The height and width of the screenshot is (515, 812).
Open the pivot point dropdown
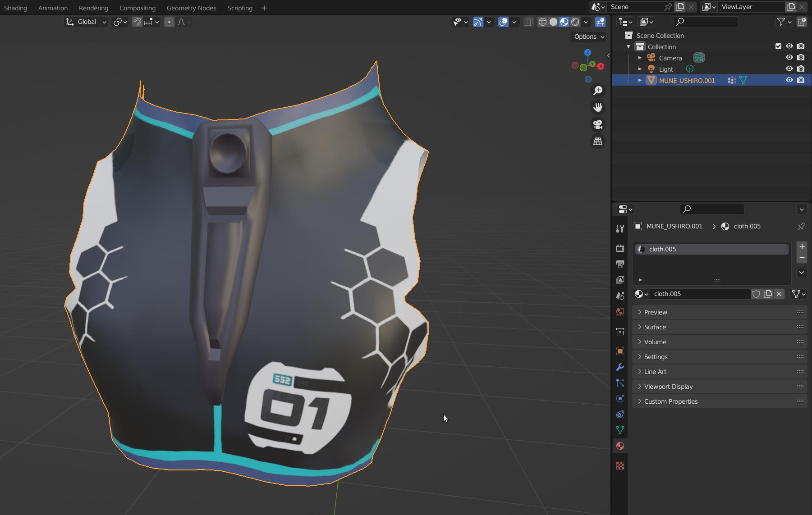[120, 22]
